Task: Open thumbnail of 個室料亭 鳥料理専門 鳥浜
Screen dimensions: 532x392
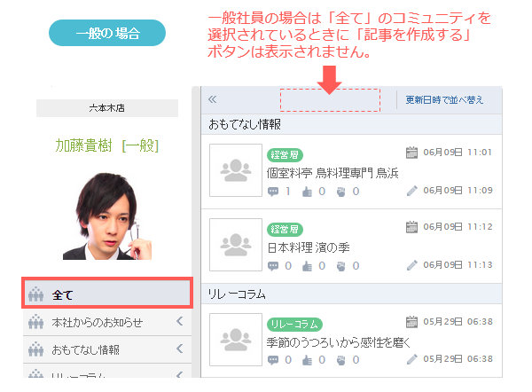Action: (x=236, y=170)
